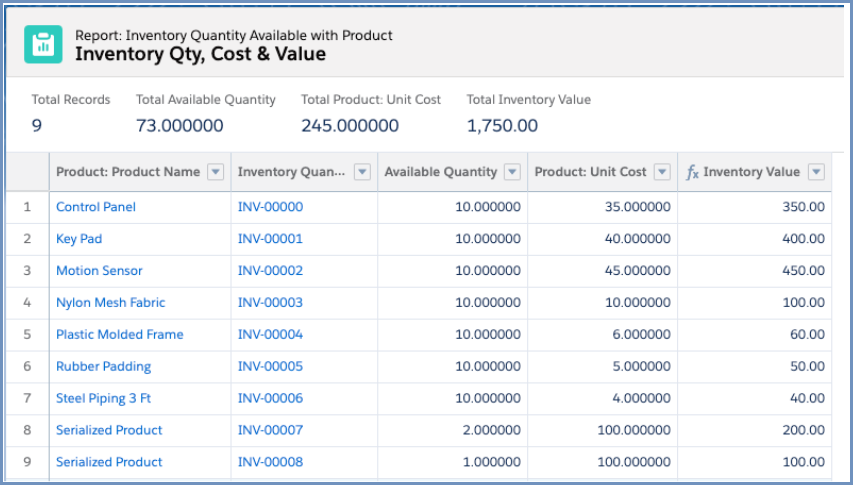Click the Inventory Value column header text

pos(751,172)
